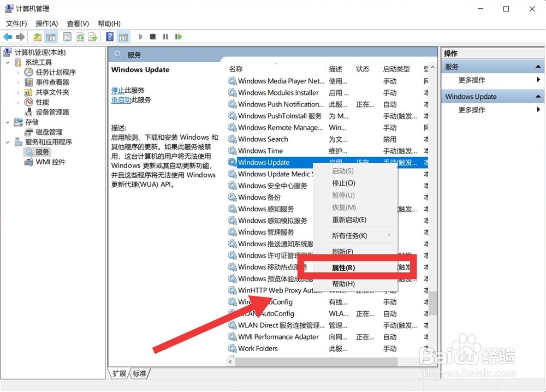Choose 停止(O) in context menu

(x=355, y=183)
